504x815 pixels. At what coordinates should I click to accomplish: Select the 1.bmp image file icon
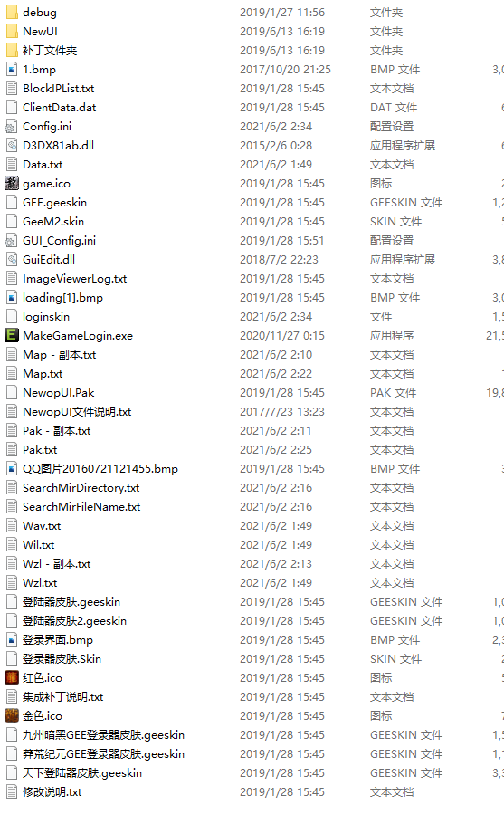point(12,69)
